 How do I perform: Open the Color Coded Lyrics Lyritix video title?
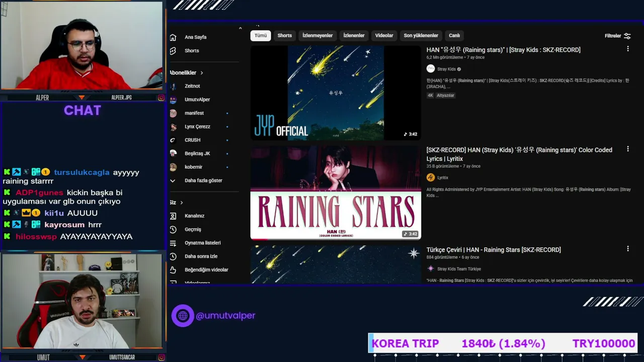click(x=519, y=154)
